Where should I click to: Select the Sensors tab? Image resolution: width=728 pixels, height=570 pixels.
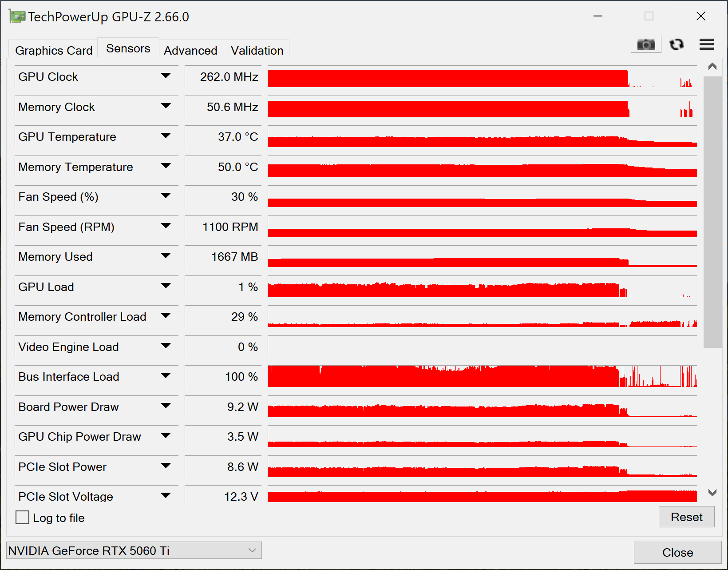pyautogui.click(x=128, y=48)
